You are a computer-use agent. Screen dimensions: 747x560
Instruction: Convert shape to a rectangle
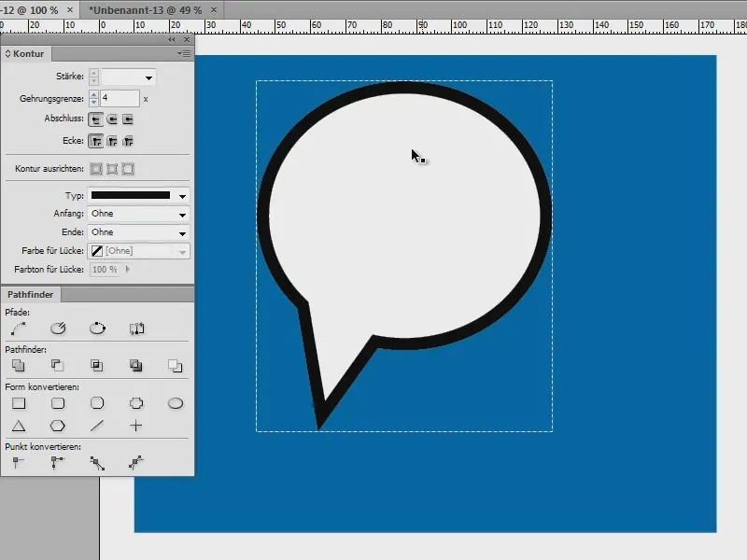pyautogui.click(x=19, y=403)
